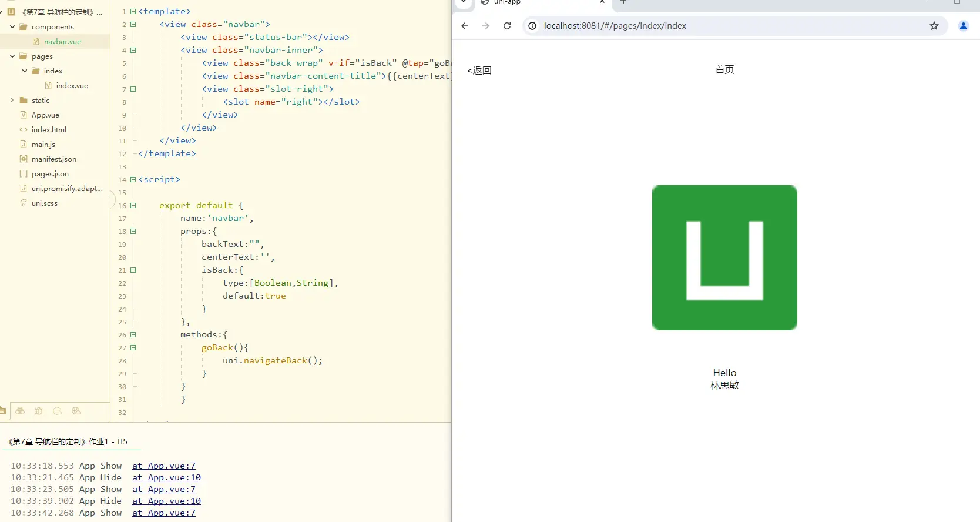Click the <返回 back button in preview
980x522 pixels.
pos(479,71)
